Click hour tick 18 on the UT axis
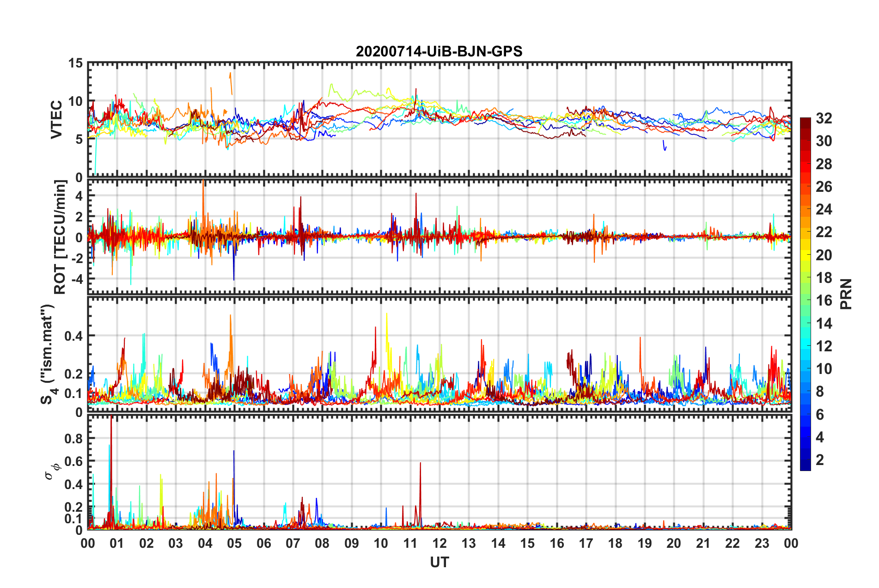Image resolution: width=879 pixels, height=588 pixels. 616,543
